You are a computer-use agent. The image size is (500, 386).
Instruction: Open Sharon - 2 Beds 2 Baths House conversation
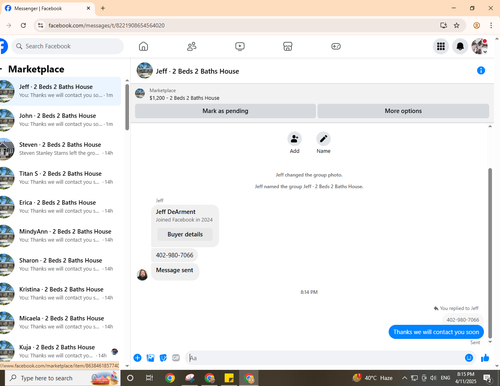[x=60, y=265]
